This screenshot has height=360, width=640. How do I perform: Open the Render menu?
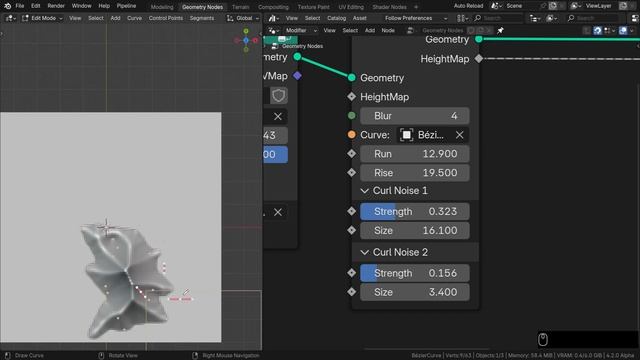[56, 6]
